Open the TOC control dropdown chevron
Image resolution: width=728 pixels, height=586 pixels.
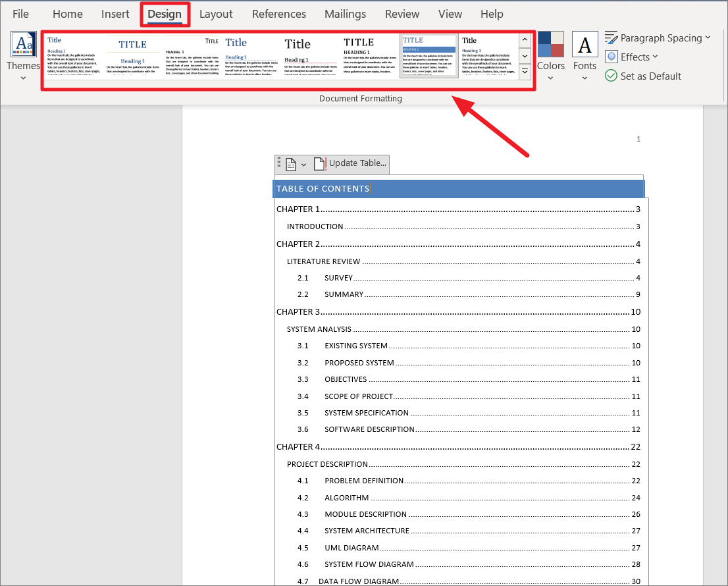click(x=303, y=165)
